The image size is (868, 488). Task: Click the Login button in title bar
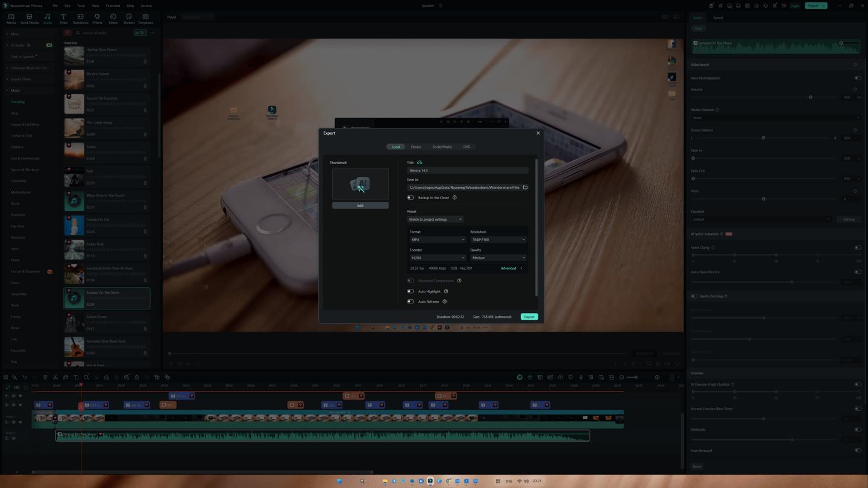pos(794,6)
